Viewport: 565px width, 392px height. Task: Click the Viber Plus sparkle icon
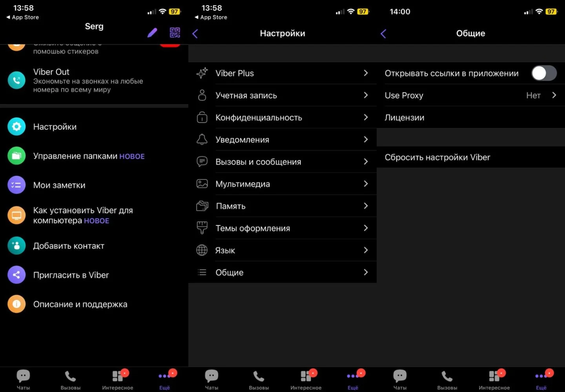(202, 73)
